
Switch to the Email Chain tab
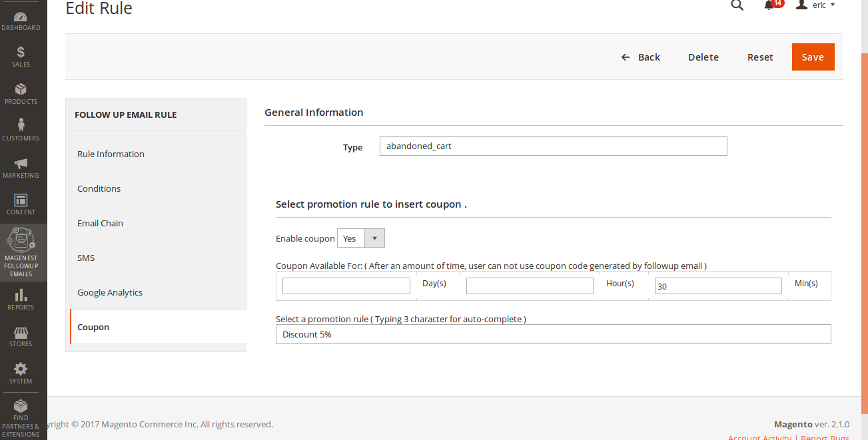(100, 223)
